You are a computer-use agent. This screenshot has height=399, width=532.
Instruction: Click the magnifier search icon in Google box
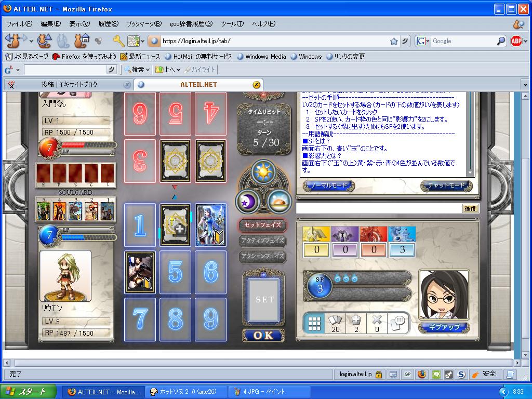501,41
